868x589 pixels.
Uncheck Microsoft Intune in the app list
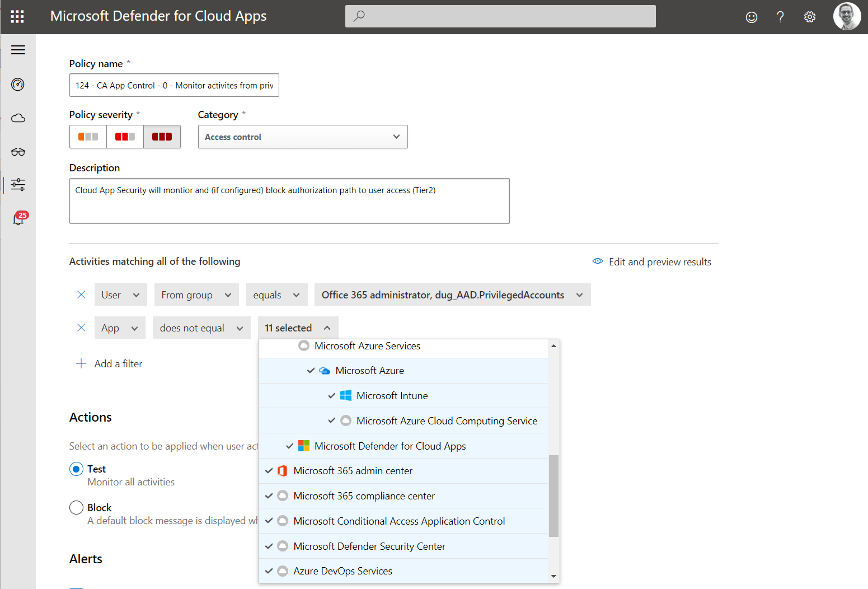pyautogui.click(x=331, y=395)
